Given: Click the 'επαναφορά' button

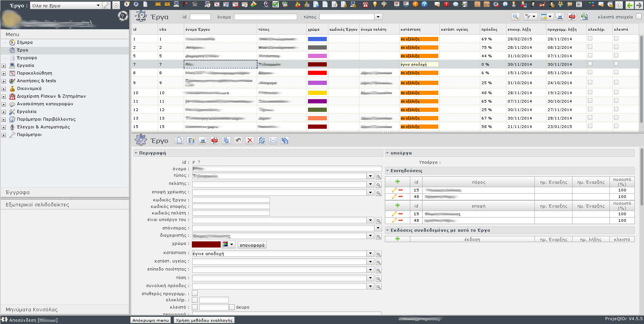Looking at the screenshot, I should point(252,245).
